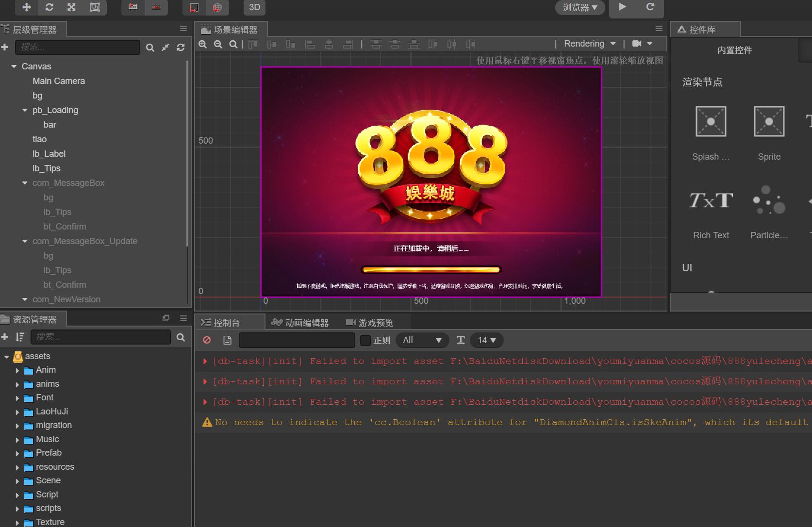Select the move transform tool
Viewport: 812px width, 527px height.
[x=27, y=7]
